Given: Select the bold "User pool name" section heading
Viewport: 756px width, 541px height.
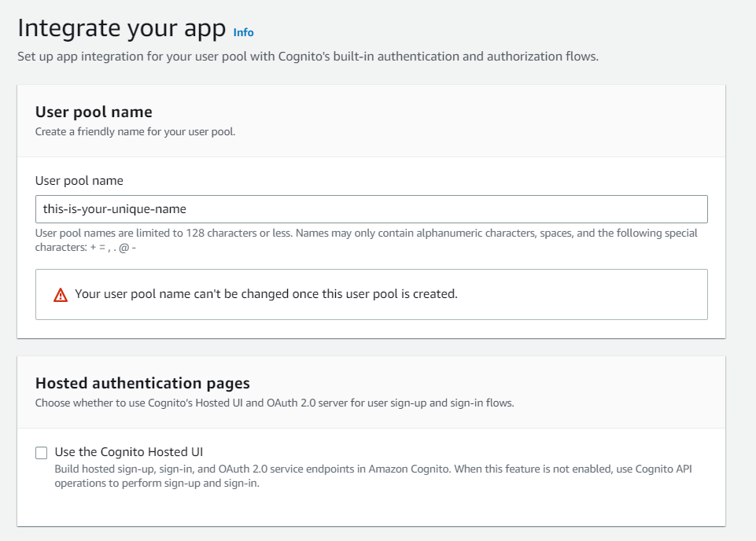Looking at the screenshot, I should pyautogui.click(x=94, y=112).
